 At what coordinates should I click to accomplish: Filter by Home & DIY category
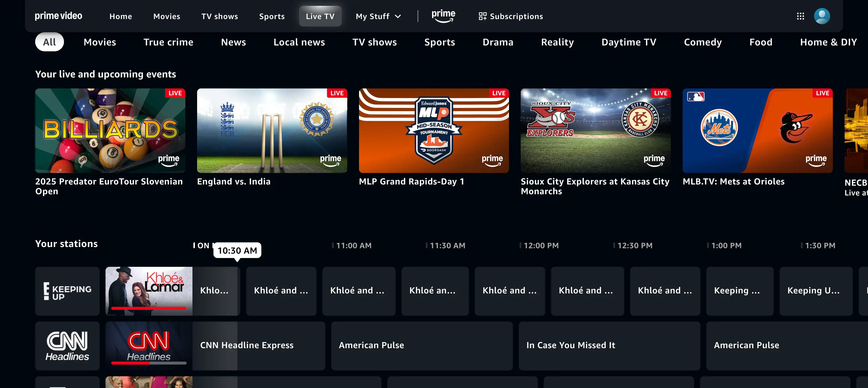pos(828,42)
